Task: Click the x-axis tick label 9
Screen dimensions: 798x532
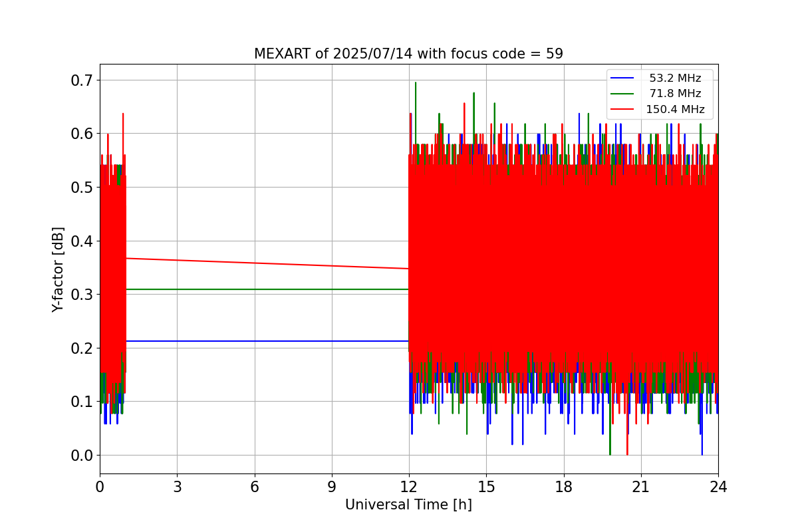Action: [332, 487]
